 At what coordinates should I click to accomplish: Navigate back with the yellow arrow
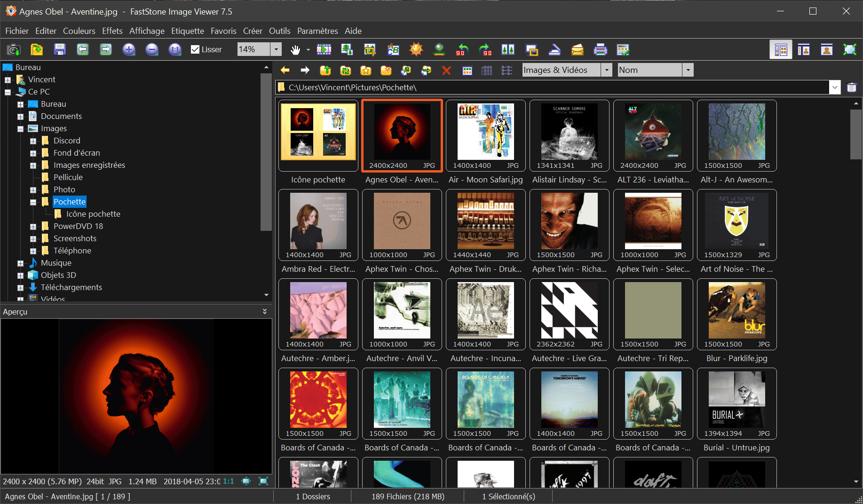click(x=285, y=71)
